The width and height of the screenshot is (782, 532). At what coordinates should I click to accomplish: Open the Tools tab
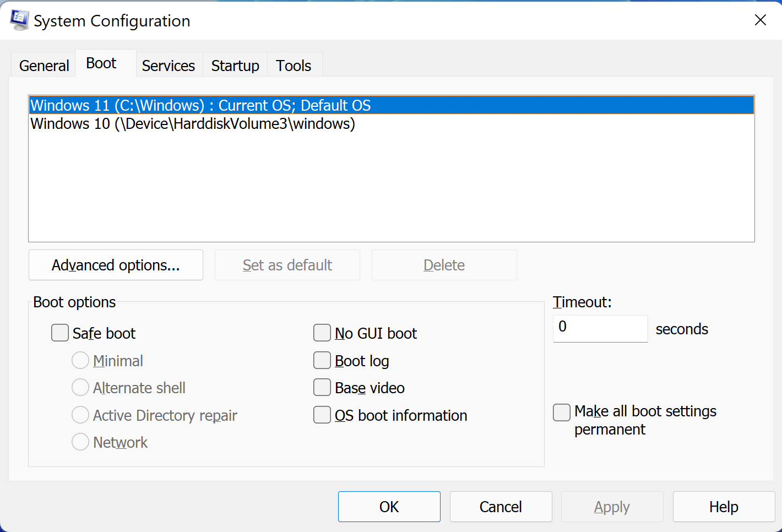[294, 66]
